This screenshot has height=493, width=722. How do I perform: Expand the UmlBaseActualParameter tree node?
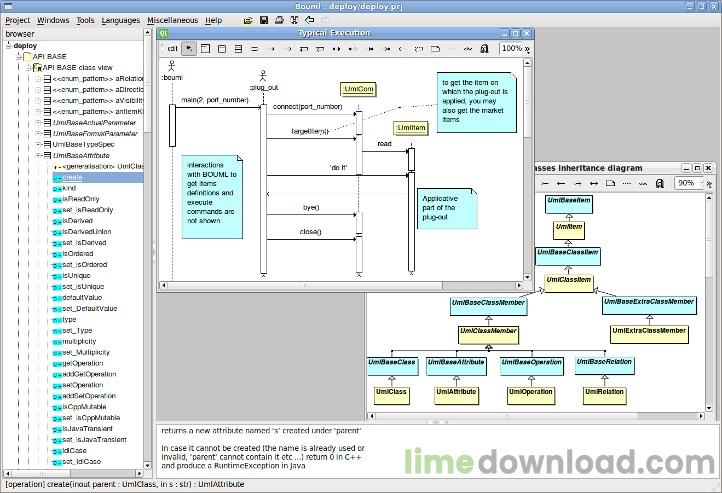(37, 122)
